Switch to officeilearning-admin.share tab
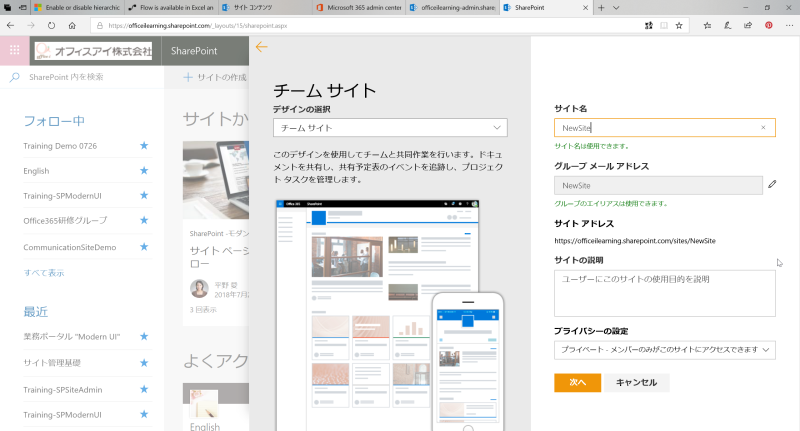The height and width of the screenshot is (431, 800). tap(453, 8)
